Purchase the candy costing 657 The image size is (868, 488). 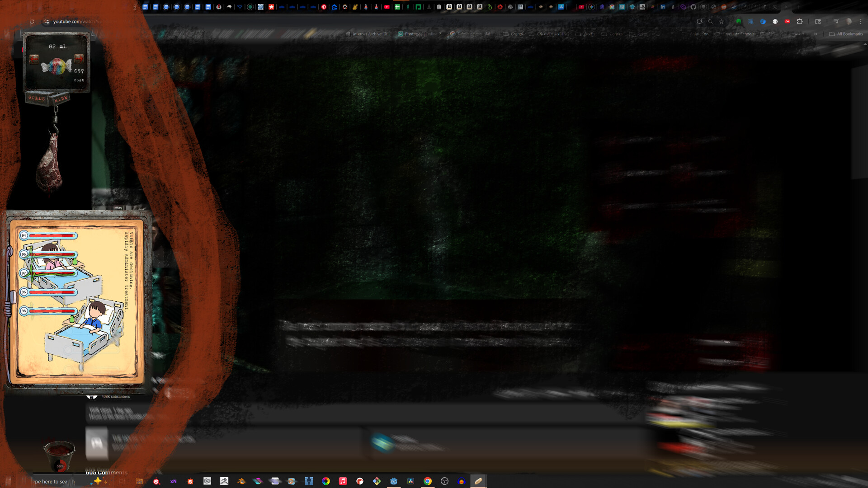click(x=57, y=66)
